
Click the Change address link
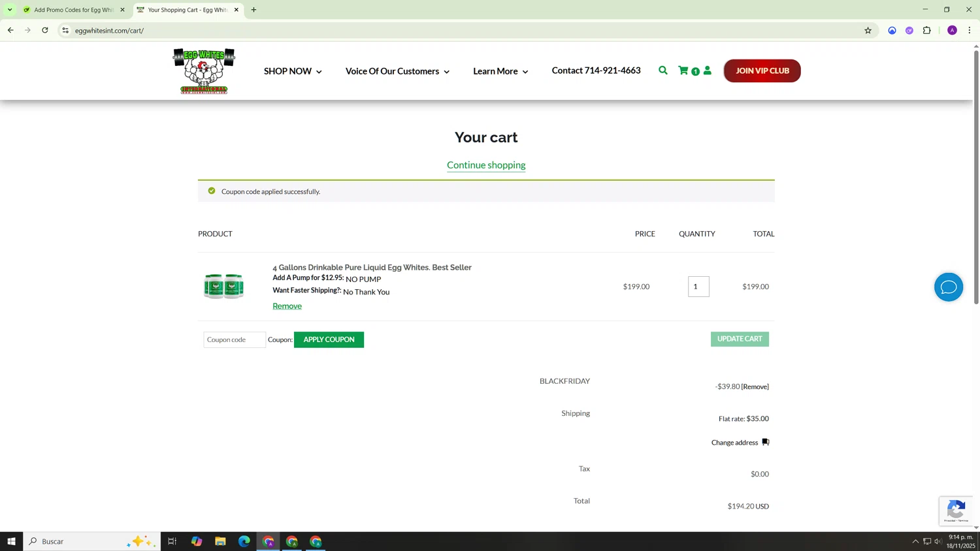click(734, 443)
